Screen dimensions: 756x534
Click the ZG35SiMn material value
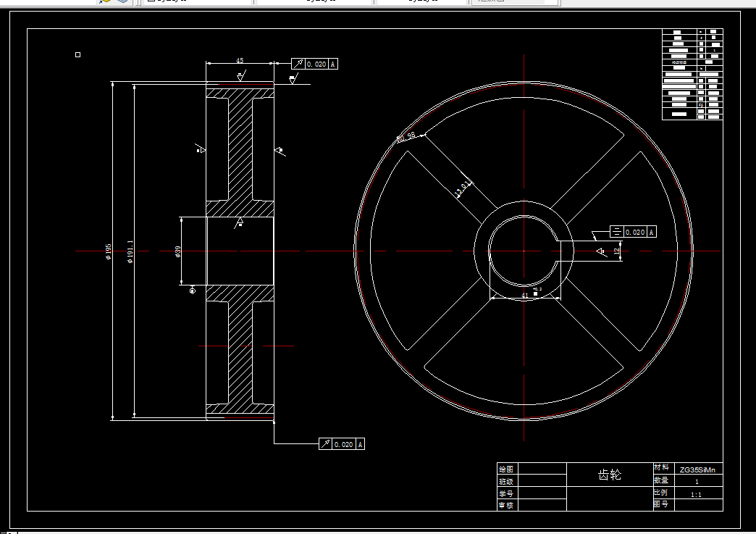click(x=697, y=470)
